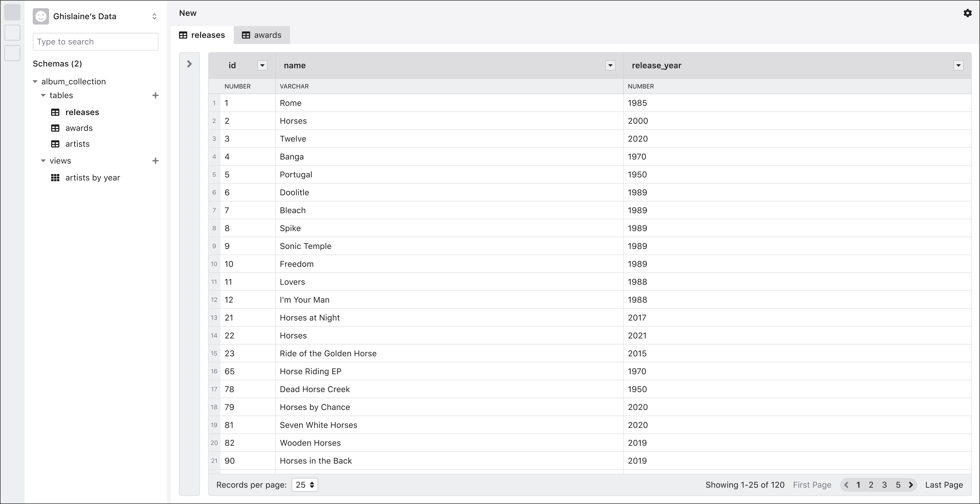Focus the Type to search field
This screenshot has height=504, width=980.
click(x=95, y=41)
